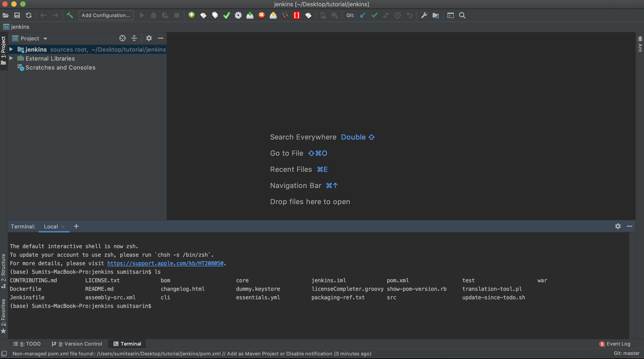Expand the jenkins root folder

11,49
